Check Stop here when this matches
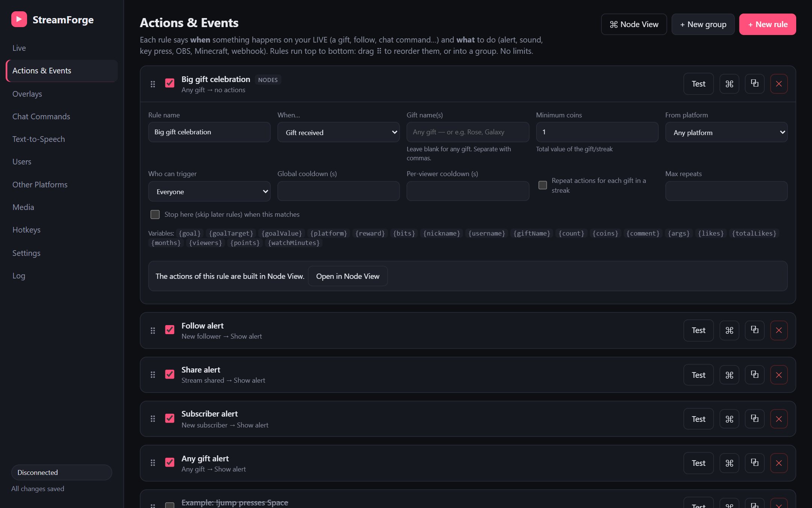The image size is (812, 508). coord(155,214)
